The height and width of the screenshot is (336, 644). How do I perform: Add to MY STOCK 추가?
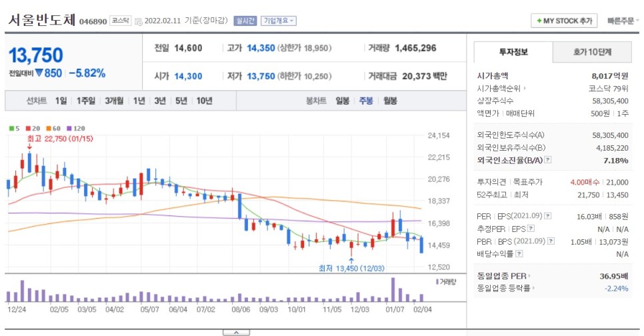point(564,21)
